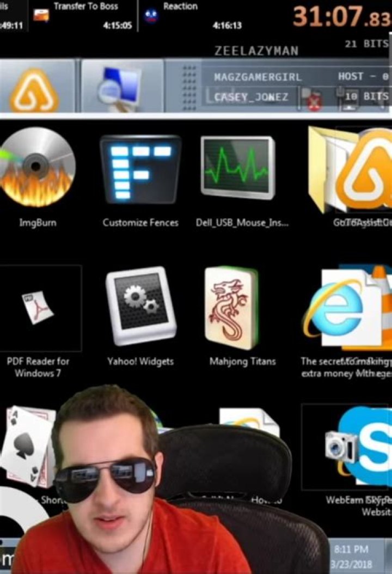Click the Customize Fences label
The width and height of the screenshot is (392, 574).
(x=140, y=223)
